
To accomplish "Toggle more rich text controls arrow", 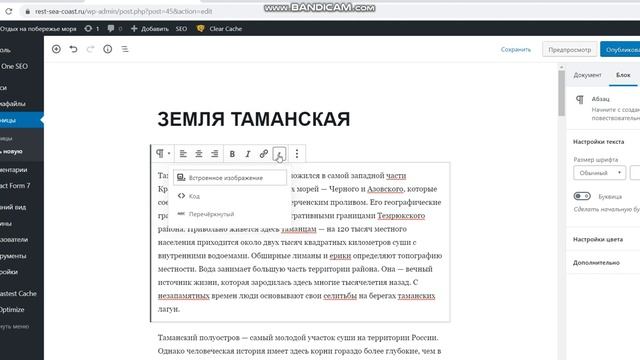I will pyautogui.click(x=279, y=153).
